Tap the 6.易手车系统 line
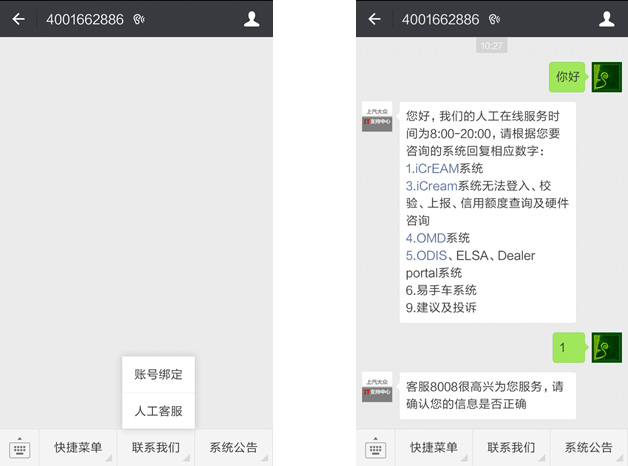The height and width of the screenshot is (466, 628). point(441,290)
